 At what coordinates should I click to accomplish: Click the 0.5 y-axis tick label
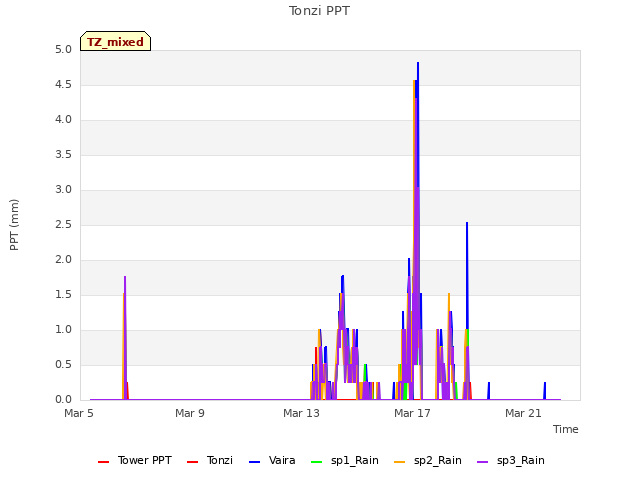click(63, 364)
